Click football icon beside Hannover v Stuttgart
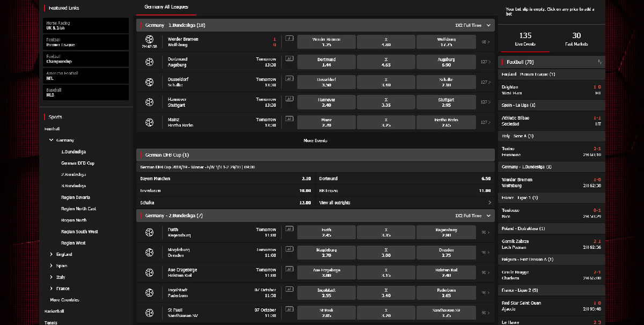The image size is (644, 325). (149, 102)
